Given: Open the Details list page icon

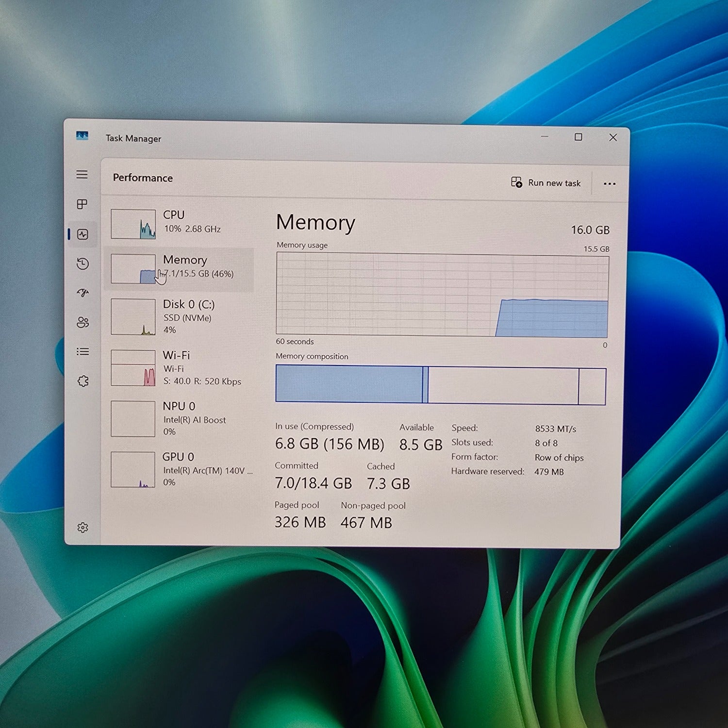Looking at the screenshot, I should click(83, 351).
